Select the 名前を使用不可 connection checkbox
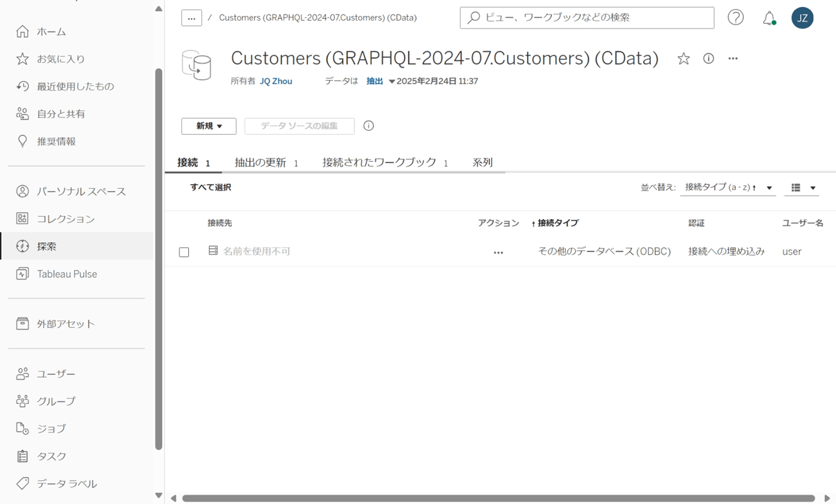The height and width of the screenshot is (504, 836). [x=184, y=252]
